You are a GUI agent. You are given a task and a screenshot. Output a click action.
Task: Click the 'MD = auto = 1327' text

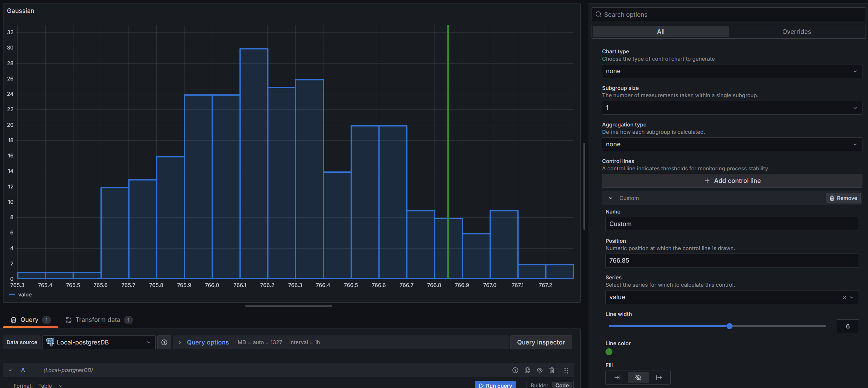click(260, 342)
